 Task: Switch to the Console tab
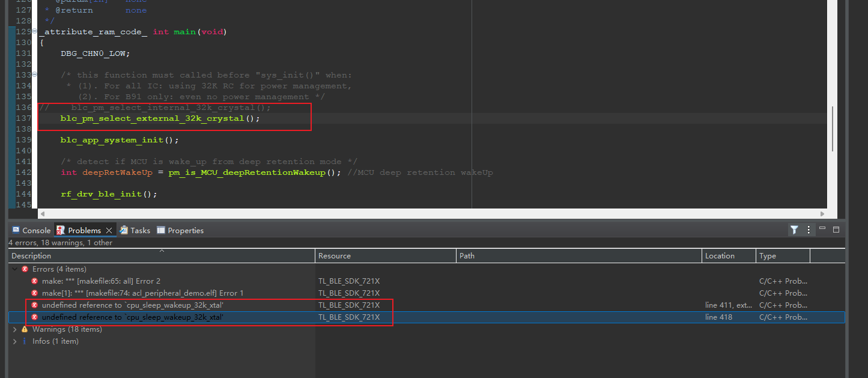[x=31, y=230]
